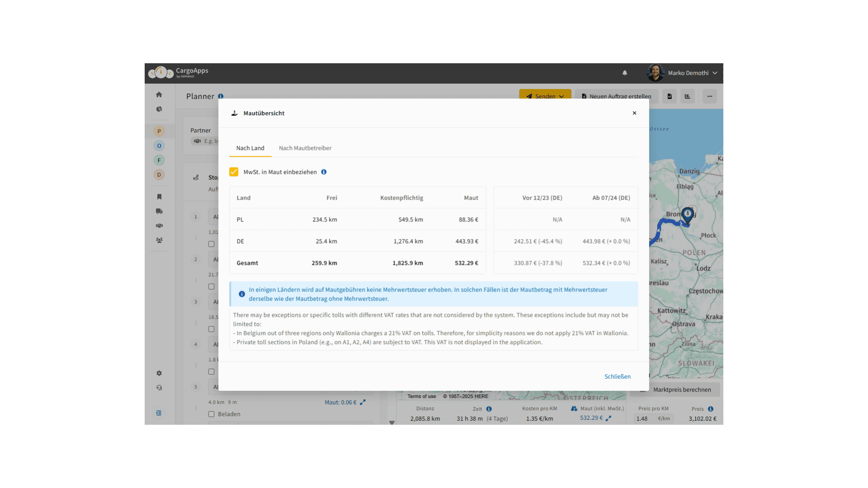Click the headset support icon
This screenshot has width=868, height=488.
pyautogui.click(x=159, y=388)
